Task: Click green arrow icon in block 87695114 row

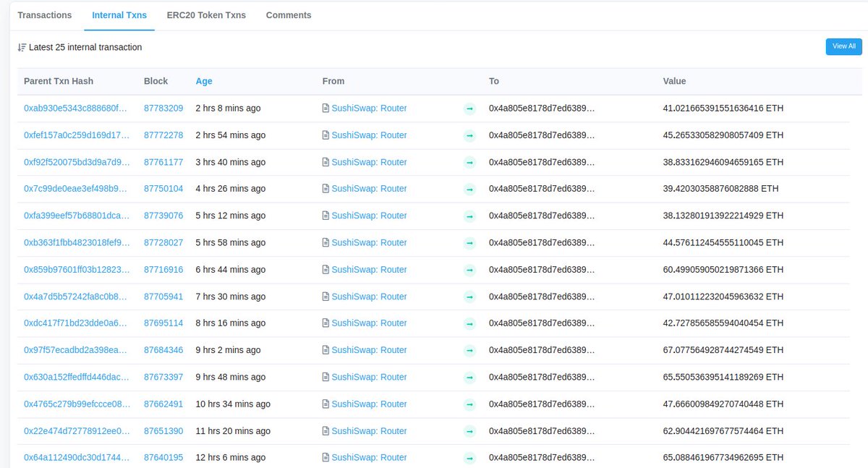Action: [x=469, y=323]
